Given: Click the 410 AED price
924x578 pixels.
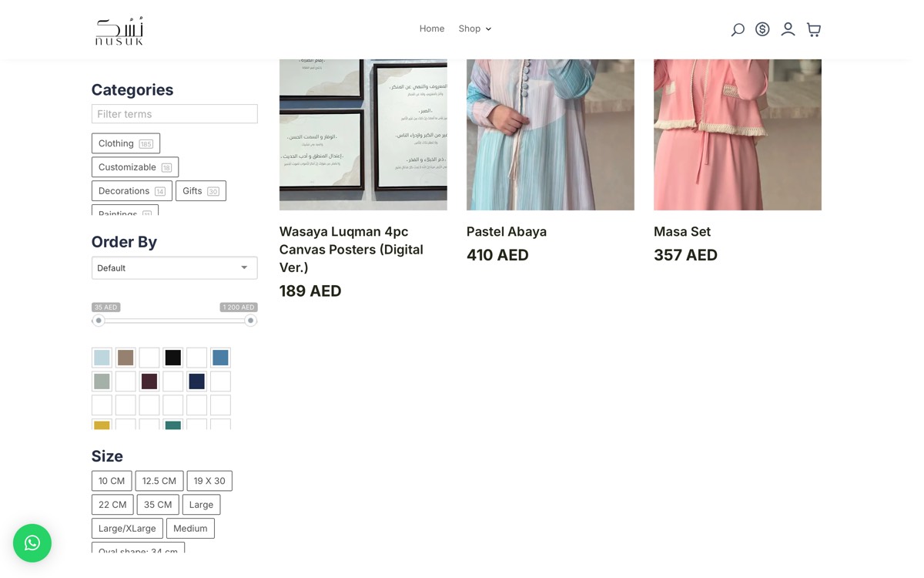Looking at the screenshot, I should pyautogui.click(x=497, y=255).
